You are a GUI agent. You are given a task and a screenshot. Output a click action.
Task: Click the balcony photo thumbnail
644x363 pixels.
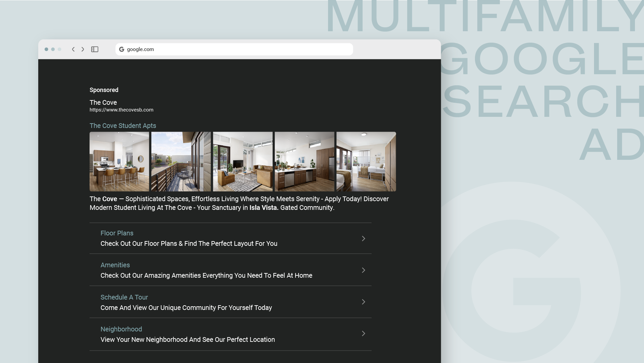click(181, 162)
